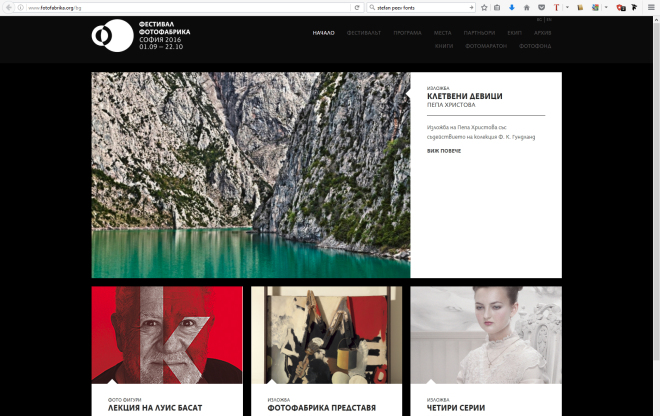The image size is (660, 416).
Task: Click the Fotofabrika circle logo
Action: pos(112,35)
